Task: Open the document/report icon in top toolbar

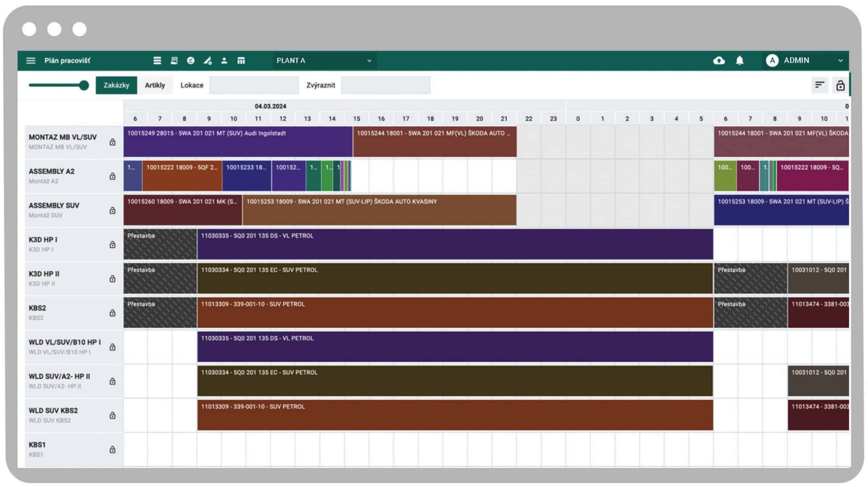Action: pyautogui.click(x=174, y=61)
